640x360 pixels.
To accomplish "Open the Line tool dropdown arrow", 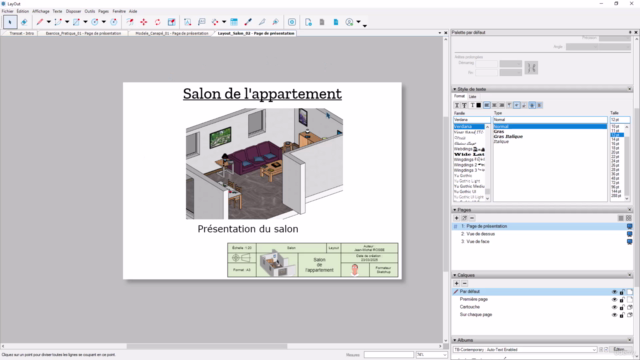I will pyautogui.click(x=49, y=22).
